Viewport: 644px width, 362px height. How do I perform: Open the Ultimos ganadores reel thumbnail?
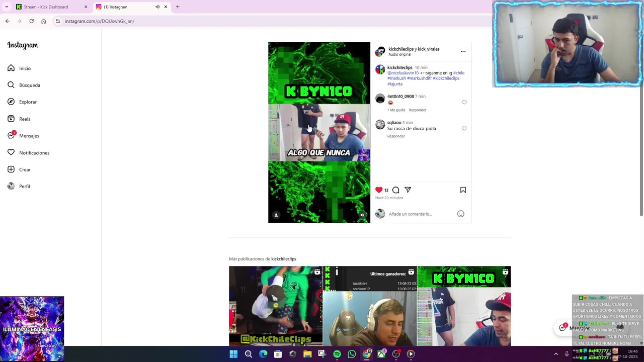pyautogui.click(x=370, y=306)
